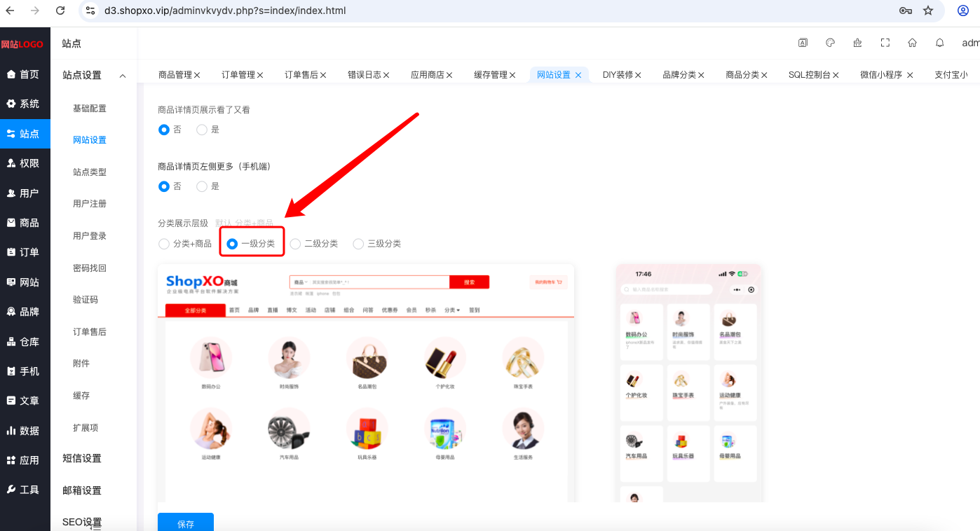Click the language/translate icon in header

pos(803,43)
